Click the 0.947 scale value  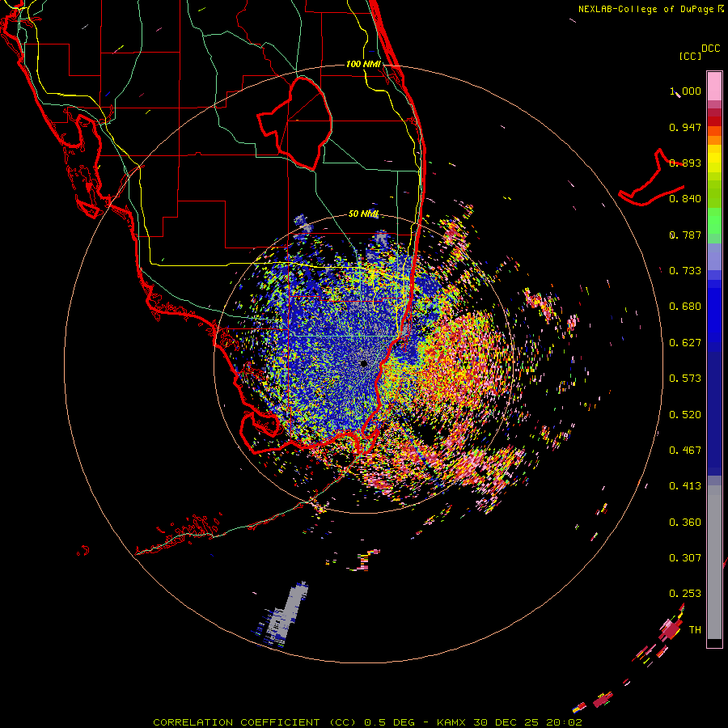click(x=685, y=127)
